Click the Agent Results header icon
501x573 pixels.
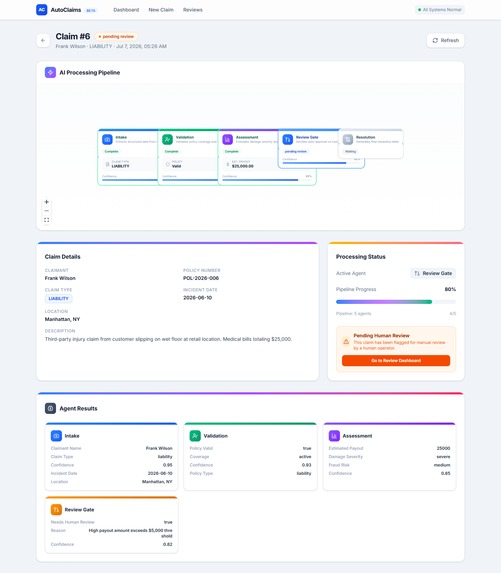[x=50, y=408]
